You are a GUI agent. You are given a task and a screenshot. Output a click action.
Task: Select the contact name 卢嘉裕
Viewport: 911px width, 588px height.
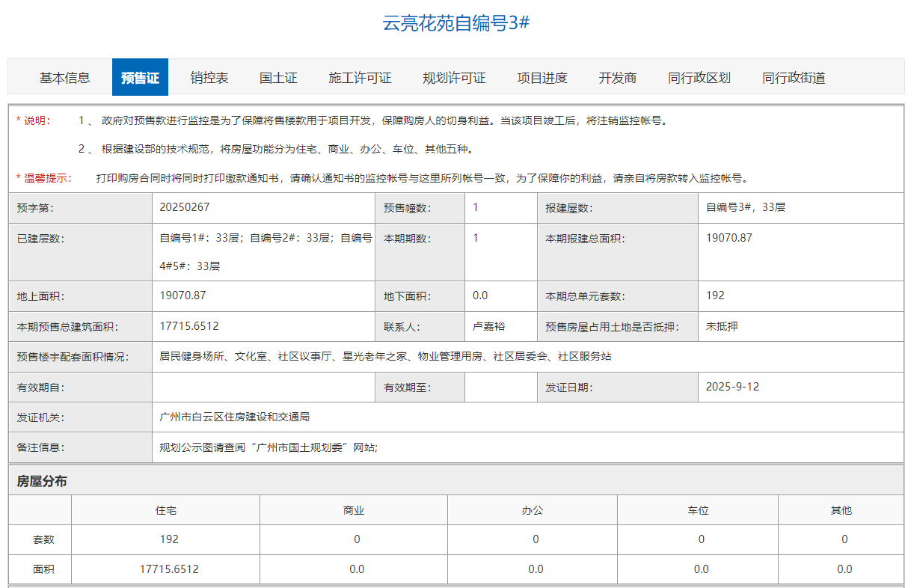(489, 326)
